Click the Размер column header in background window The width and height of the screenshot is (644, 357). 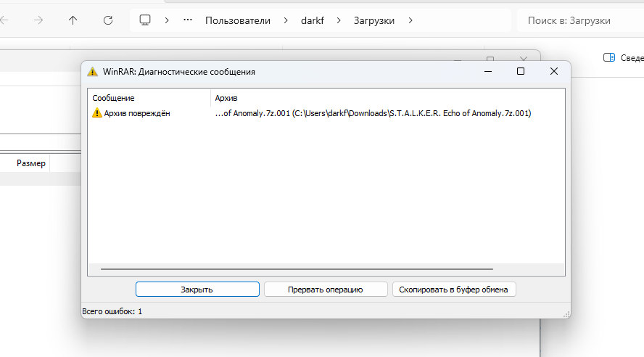(31, 163)
